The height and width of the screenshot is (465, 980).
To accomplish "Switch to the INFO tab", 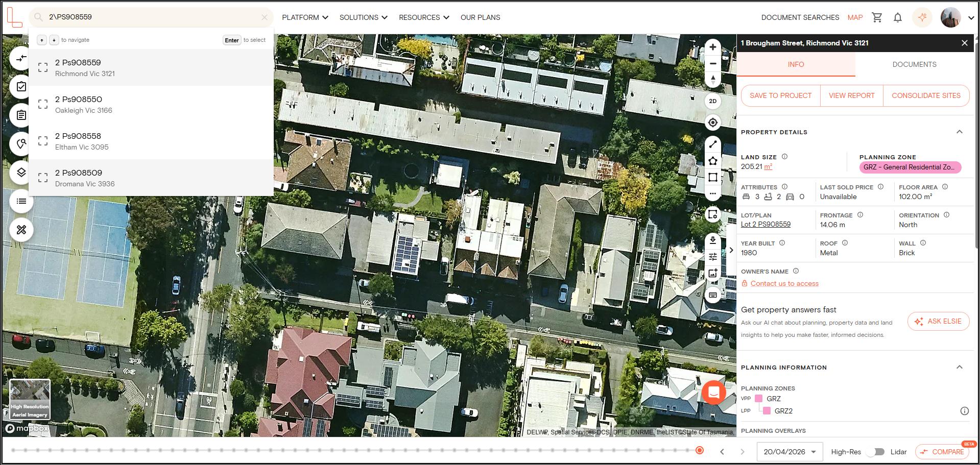I will coord(796,64).
